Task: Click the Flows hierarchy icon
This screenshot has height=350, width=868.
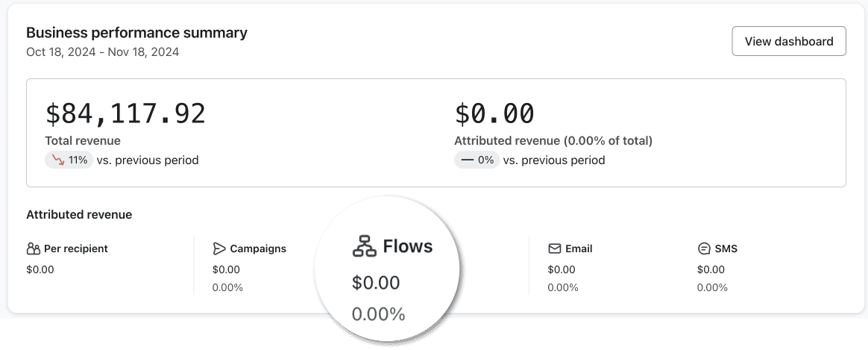Action: pos(364,246)
